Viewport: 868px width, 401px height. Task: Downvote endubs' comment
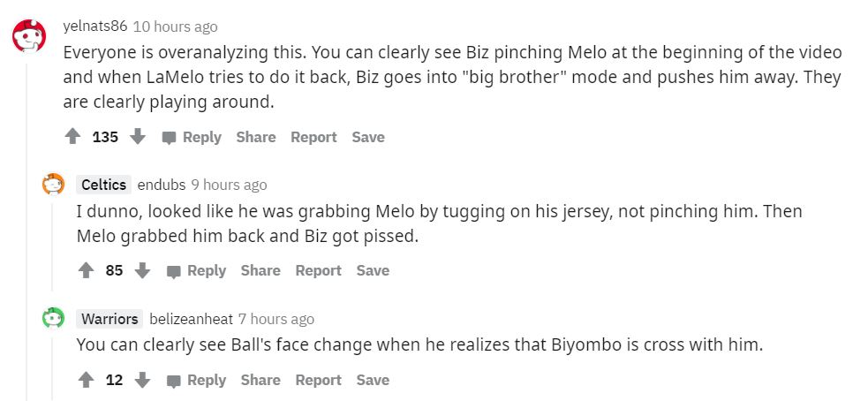click(x=141, y=271)
